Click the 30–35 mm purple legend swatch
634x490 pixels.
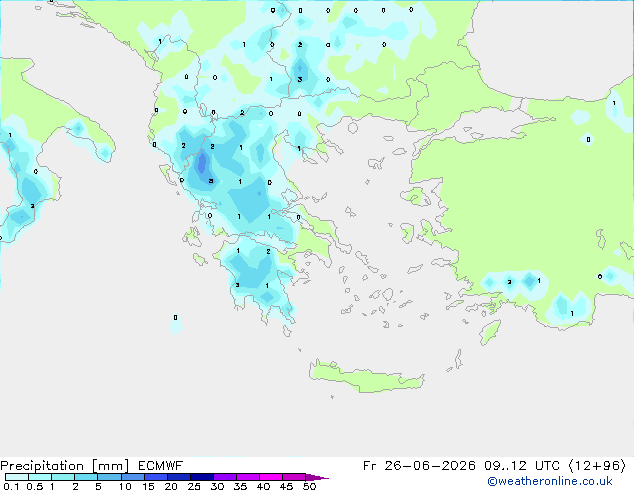(x=224, y=477)
